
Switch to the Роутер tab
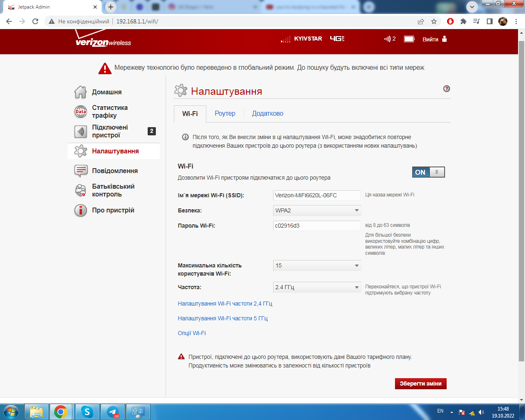(225, 114)
